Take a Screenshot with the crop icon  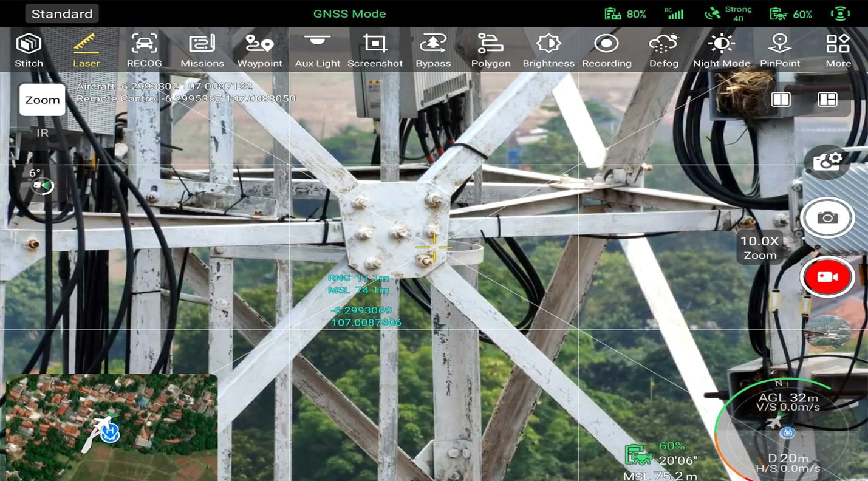375,50
